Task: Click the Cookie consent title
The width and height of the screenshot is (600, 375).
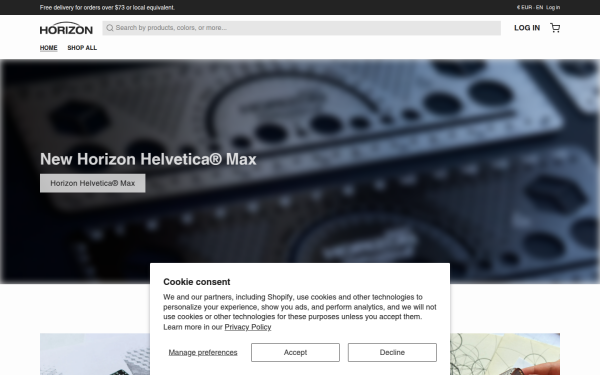Action: click(x=197, y=282)
